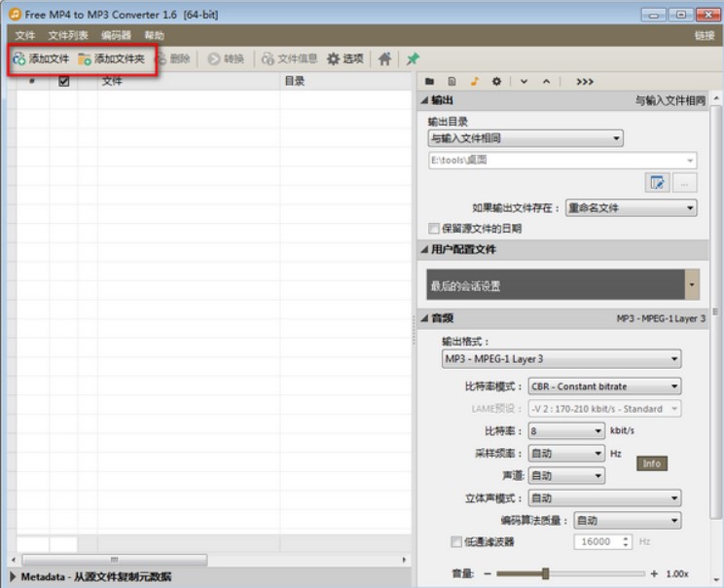The width and height of the screenshot is (724, 588).
Task: Start conversion with the 转换 button
Action: tap(226, 59)
